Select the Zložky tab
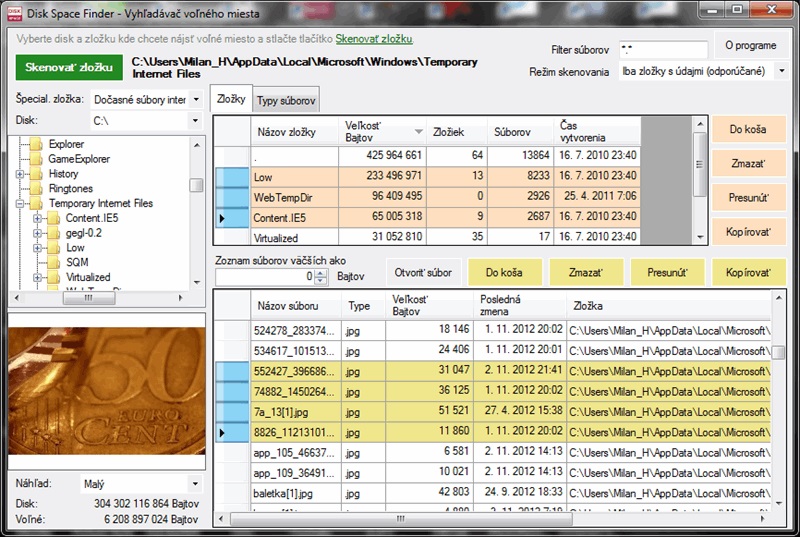The width and height of the screenshot is (800, 537). pyautogui.click(x=231, y=100)
